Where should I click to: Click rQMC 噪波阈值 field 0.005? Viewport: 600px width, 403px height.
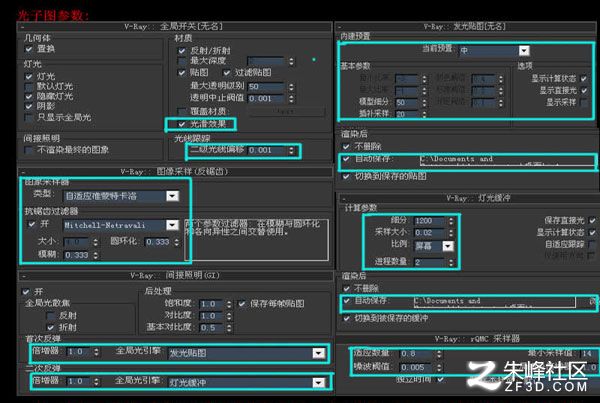(417, 367)
